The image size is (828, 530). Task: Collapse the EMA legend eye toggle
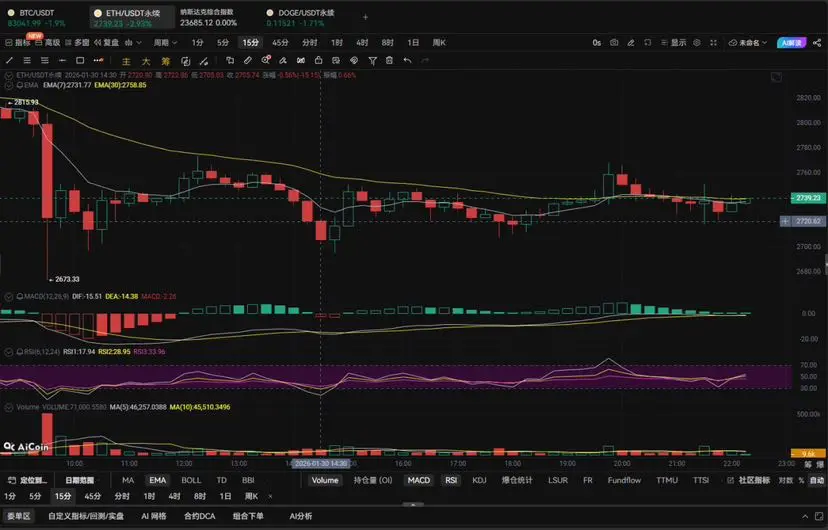pos(8,85)
